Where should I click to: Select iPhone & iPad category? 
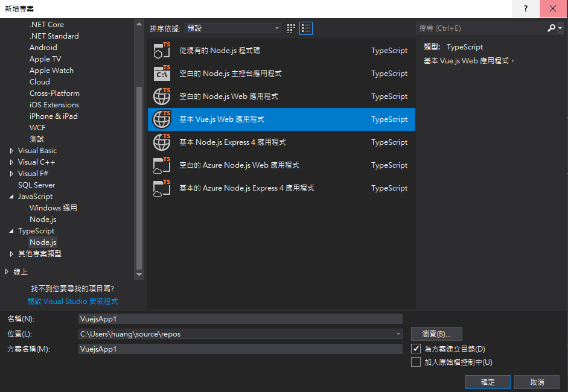pyautogui.click(x=54, y=116)
